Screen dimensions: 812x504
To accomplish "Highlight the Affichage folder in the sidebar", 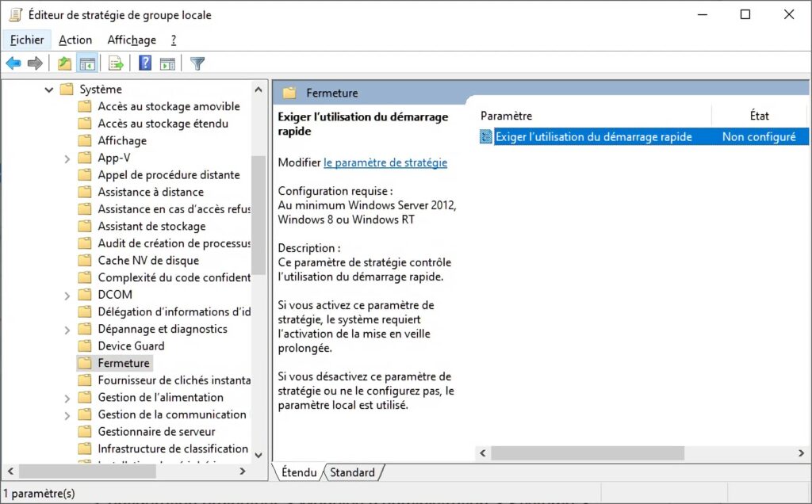I will pos(124,140).
